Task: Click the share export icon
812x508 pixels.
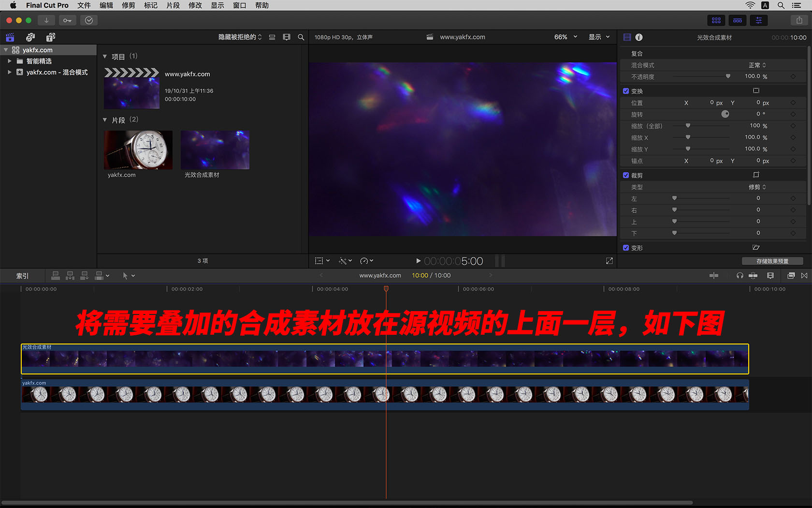Action: pos(799,20)
